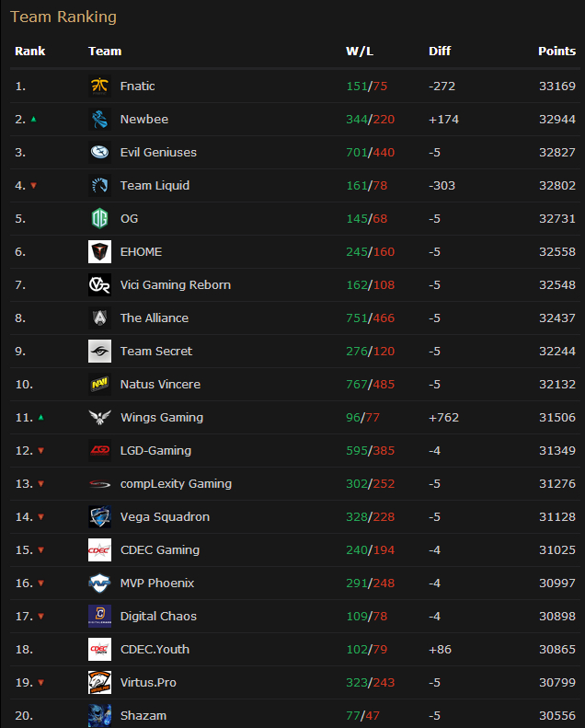Select the compLexity Gaming team name
Image resolution: width=585 pixels, height=728 pixels.
point(176,484)
